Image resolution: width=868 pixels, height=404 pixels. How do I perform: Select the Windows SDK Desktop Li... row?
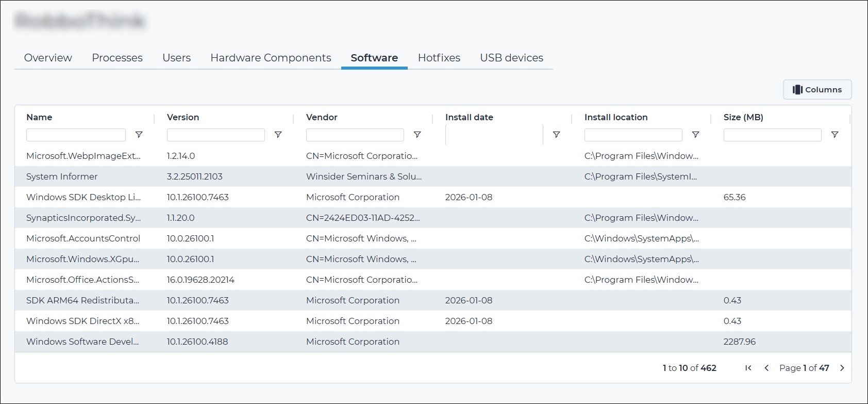point(433,197)
